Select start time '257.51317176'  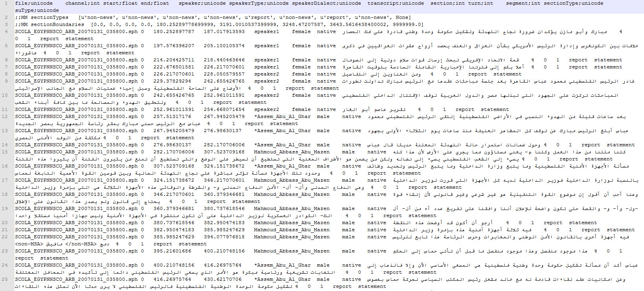pos(172,116)
